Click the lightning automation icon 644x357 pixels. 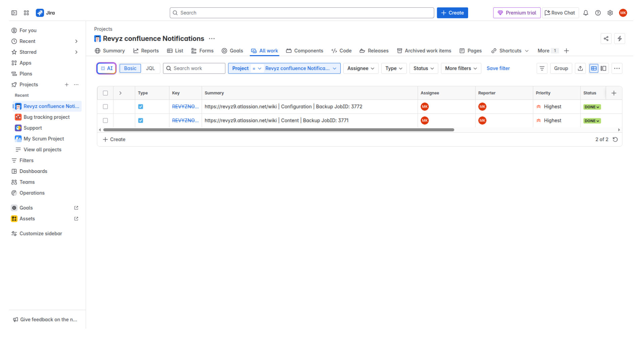pyautogui.click(x=620, y=39)
